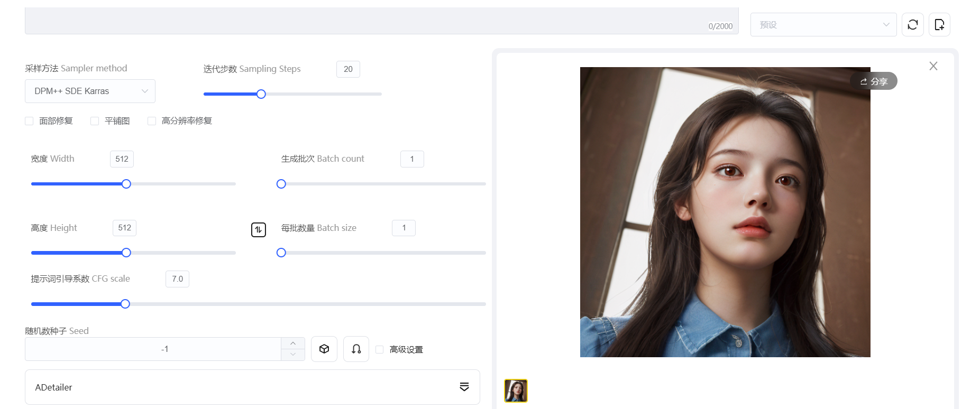The image size is (980, 409).
Task: Open the Sampler method DPM++ SDE Karras dropdown
Action: pyautogui.click(x=90, y=91)
